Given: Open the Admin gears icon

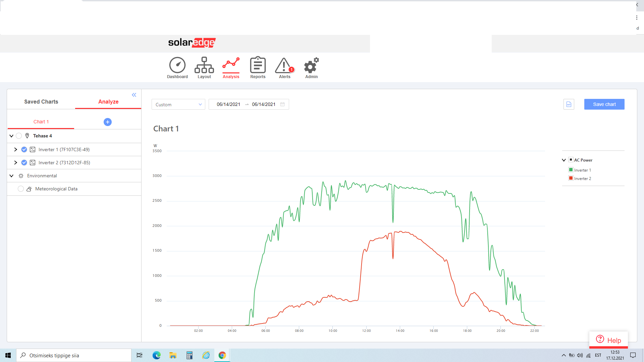Looking at the screenshot, I should click(311, 65).
